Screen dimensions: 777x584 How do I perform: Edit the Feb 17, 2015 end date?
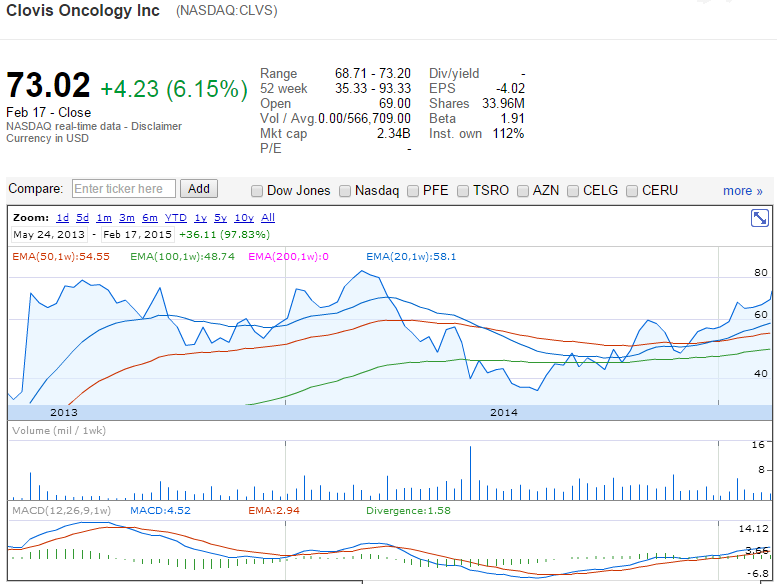pyautogui.click(x=137, y=235)
